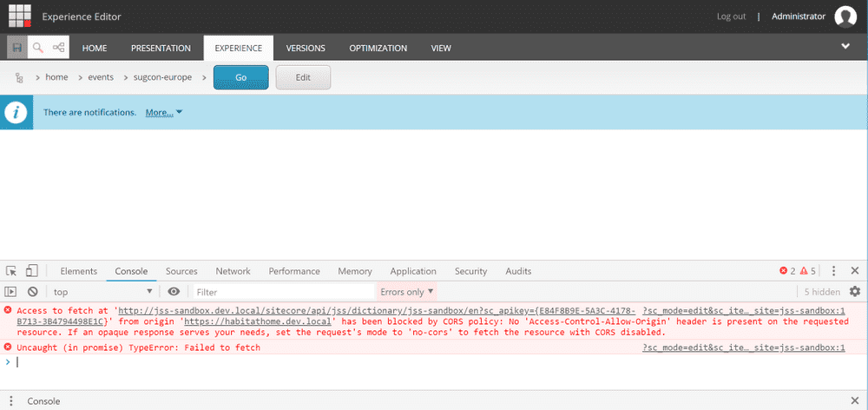Screen dimensions: 868x410
Task: Click the Go button
Action: click(240, 77)
